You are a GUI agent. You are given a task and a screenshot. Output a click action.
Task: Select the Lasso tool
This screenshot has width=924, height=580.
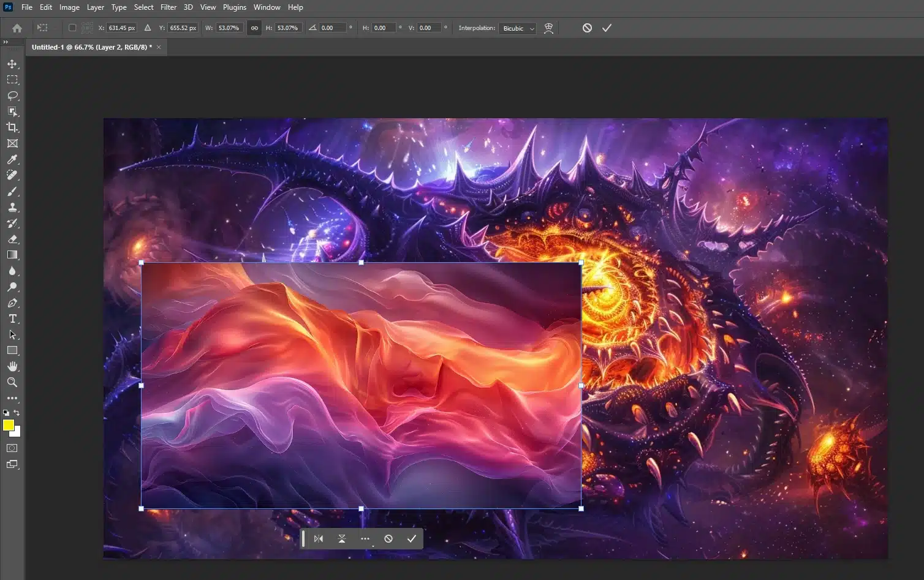(x=12, y=96)
